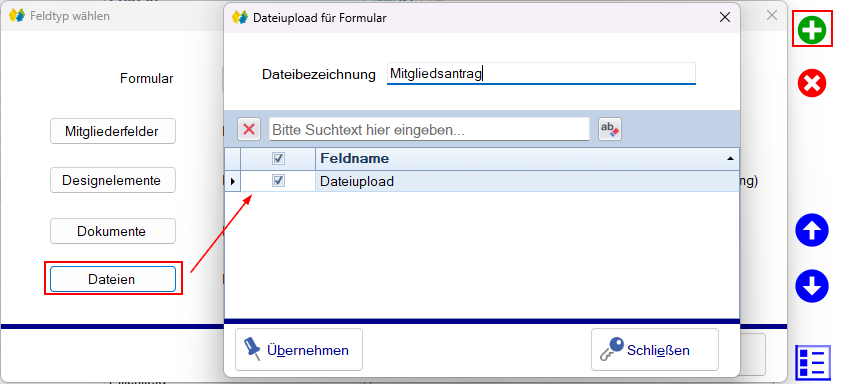Click the Formular label in Feldtyp wählen
This screenshot has width=850, height=384.
click(146, 79)
